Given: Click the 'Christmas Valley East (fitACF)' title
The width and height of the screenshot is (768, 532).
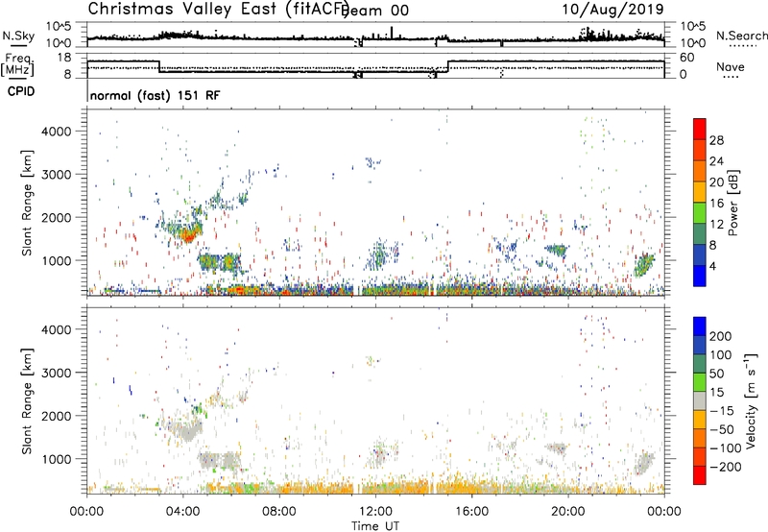Looking at the screenshot, I should pyautogui.click(x=219, y=9).
